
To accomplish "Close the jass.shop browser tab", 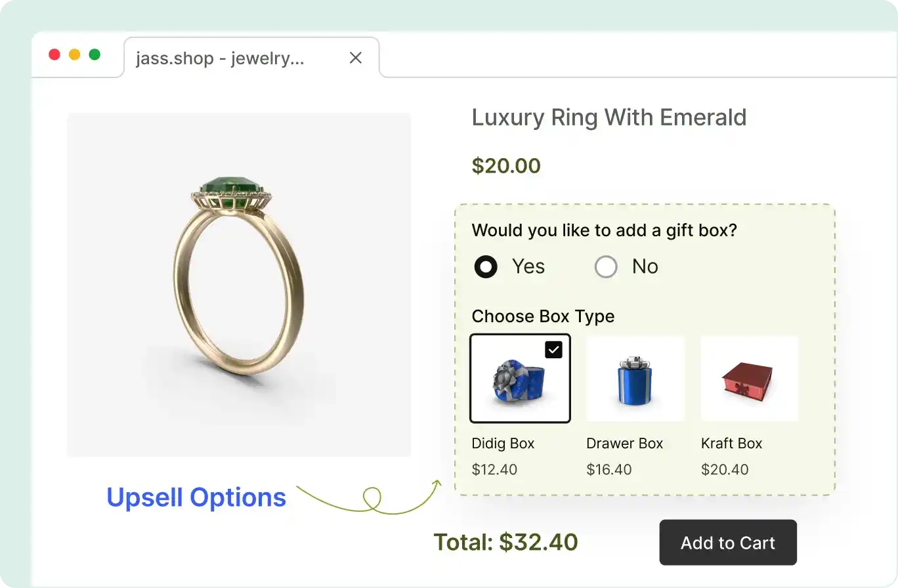I will point(356,58).
